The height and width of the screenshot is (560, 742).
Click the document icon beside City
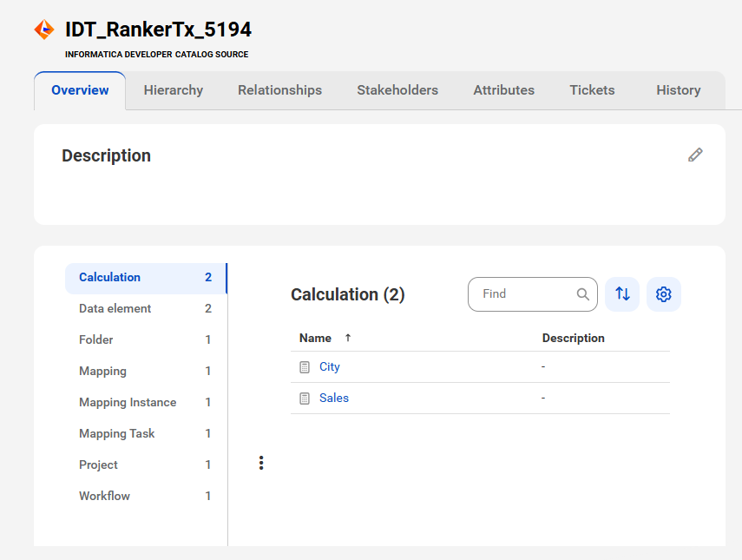[305, 367]
